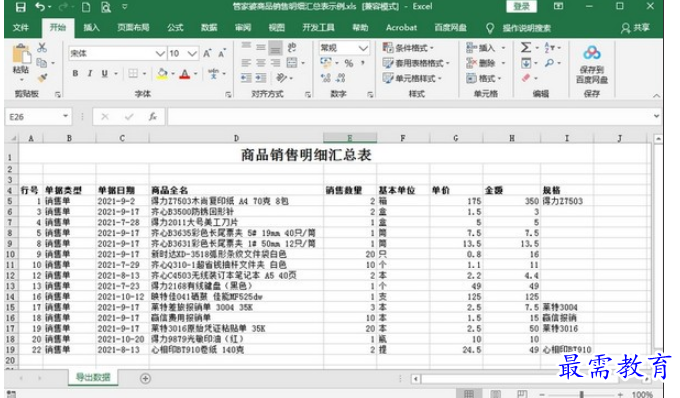Open 条件格式 conditional formatting dropdown
Screen dimensions: 680x398
tap(408, 48)
